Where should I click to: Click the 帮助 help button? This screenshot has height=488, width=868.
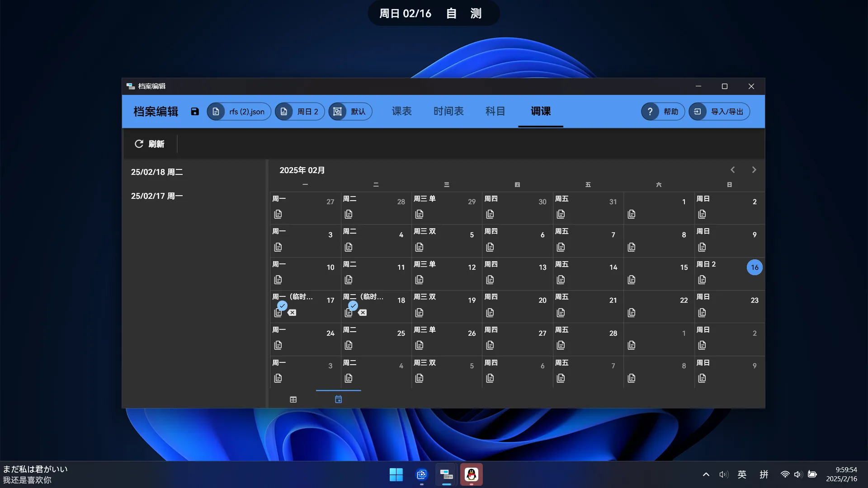pyautogui.click(x=663, y=112)
